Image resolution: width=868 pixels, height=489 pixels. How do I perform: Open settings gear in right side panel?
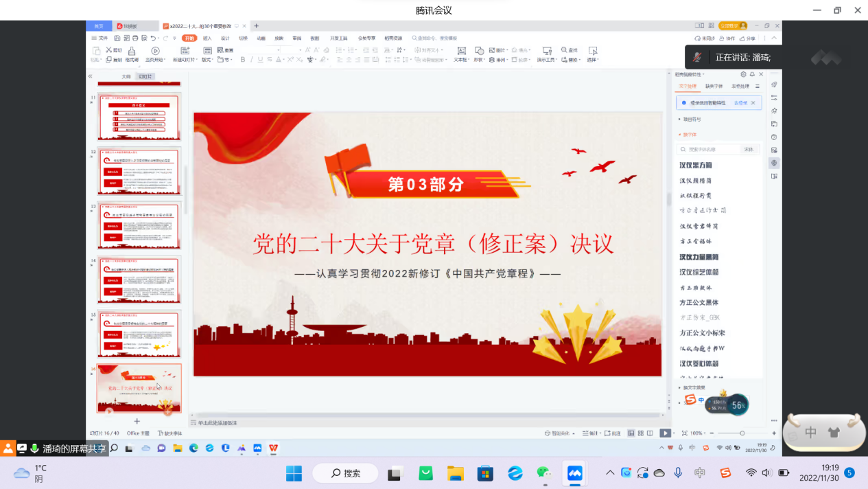click(743, 74)
